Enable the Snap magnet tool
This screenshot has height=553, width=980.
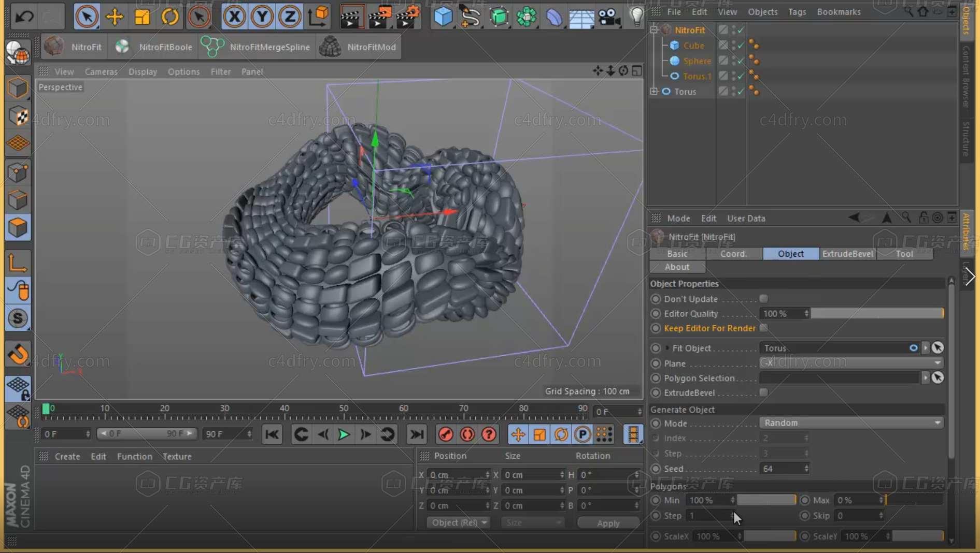tap(18, 354)
